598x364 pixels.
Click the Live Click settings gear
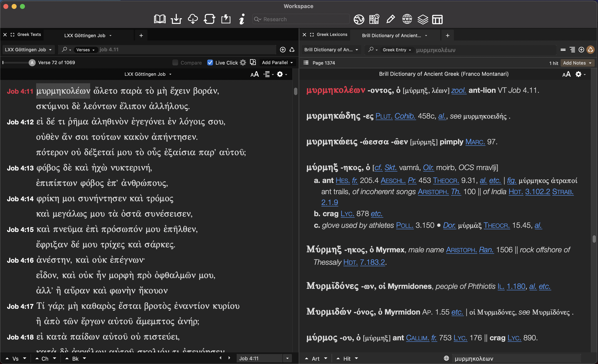click(x=243, y=63)
